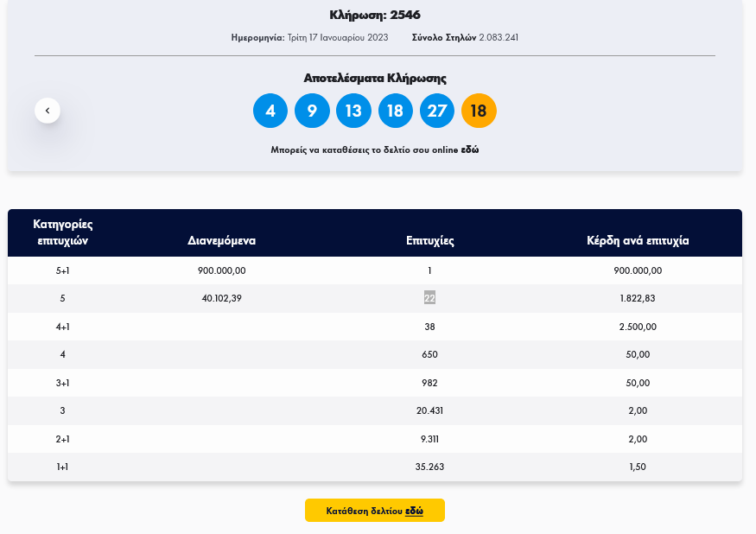Click the blue ball number 13
This screenshot has height=534, width=756.
click(x=353, y=111)
